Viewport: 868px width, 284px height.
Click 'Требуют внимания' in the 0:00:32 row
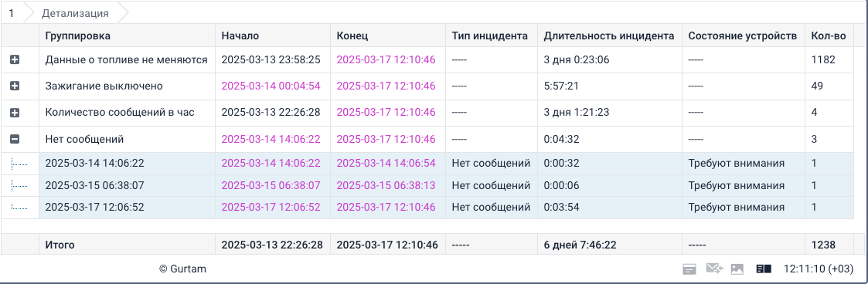[737, 164]
